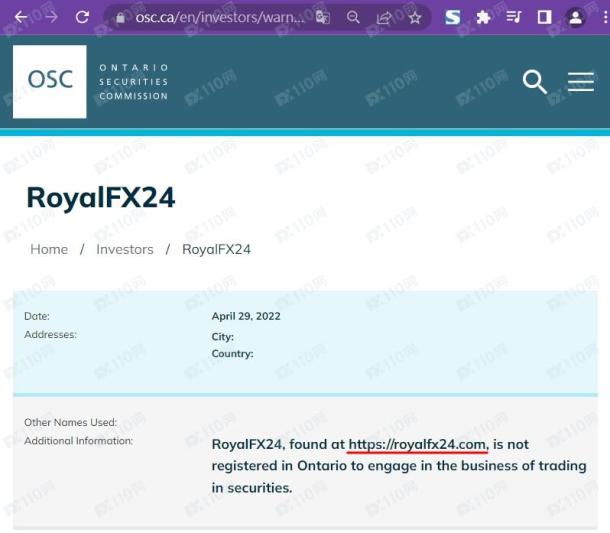610x533 pixels.
Task: View site info via the lock icon
Action: click(x=121, y=18)
